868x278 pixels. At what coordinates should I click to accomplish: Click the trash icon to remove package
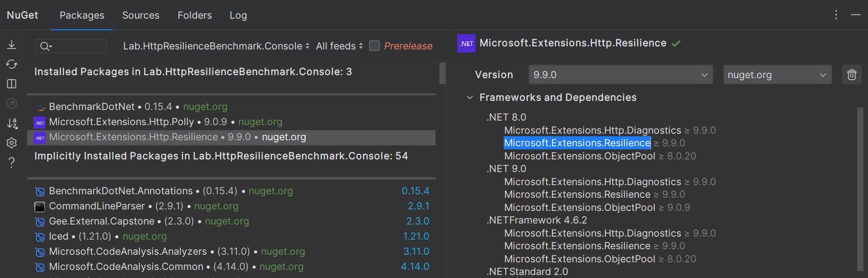[x=852, y=75]
